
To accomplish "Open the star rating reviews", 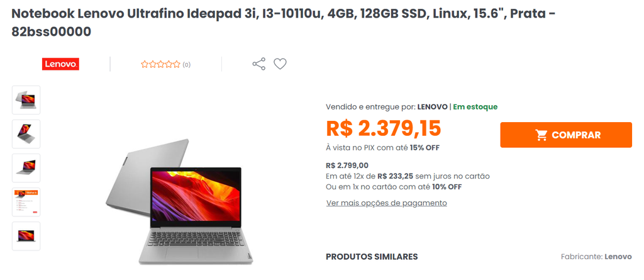I will coord(160,64).
